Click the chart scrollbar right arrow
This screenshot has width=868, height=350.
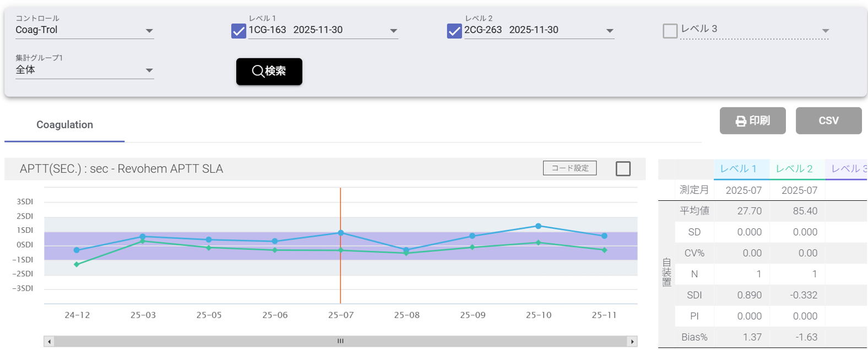coord(632,341)
